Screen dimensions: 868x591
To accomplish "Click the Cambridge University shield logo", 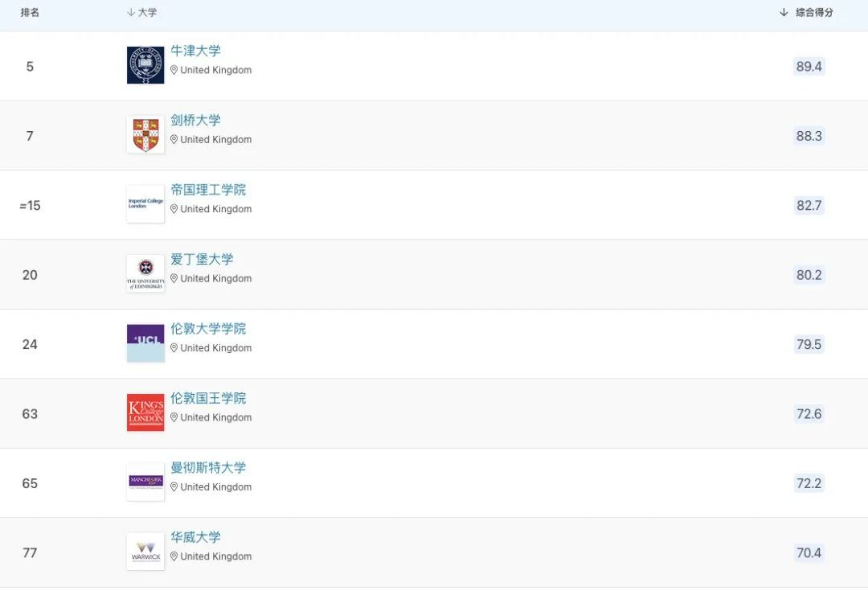I will pos(145,133).
